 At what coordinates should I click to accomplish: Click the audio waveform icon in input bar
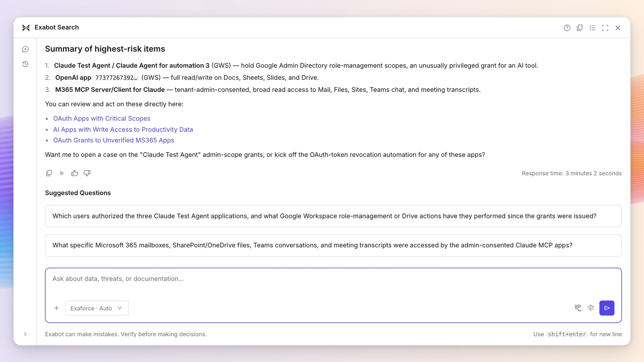point(590,308)
